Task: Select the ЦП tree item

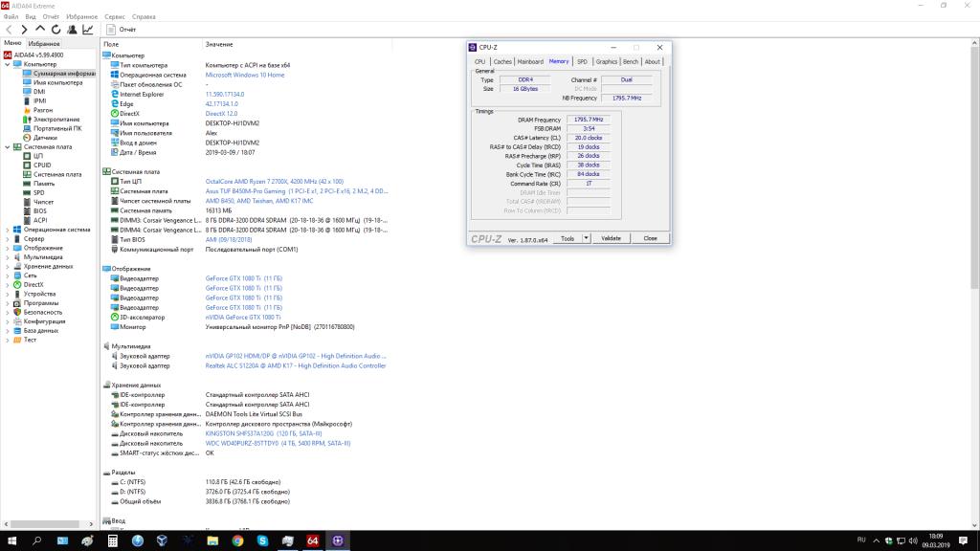Action: (x=38, y=156)
